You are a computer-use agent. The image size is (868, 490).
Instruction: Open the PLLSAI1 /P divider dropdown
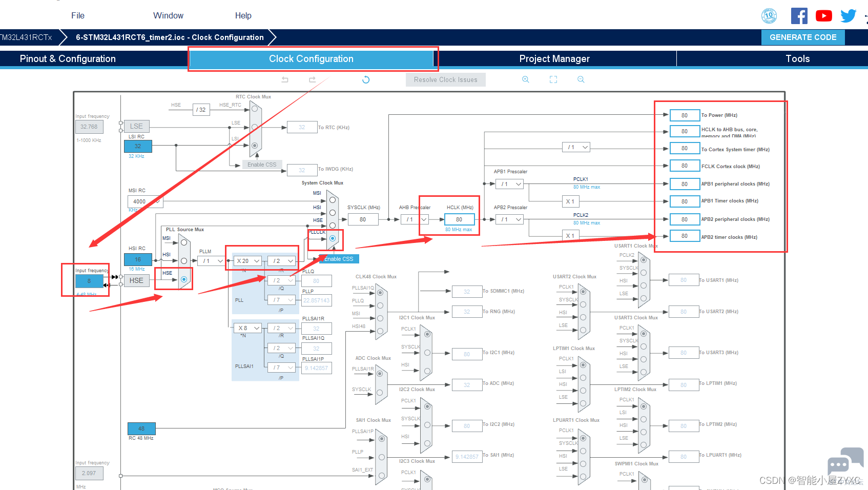click(282, 367)
